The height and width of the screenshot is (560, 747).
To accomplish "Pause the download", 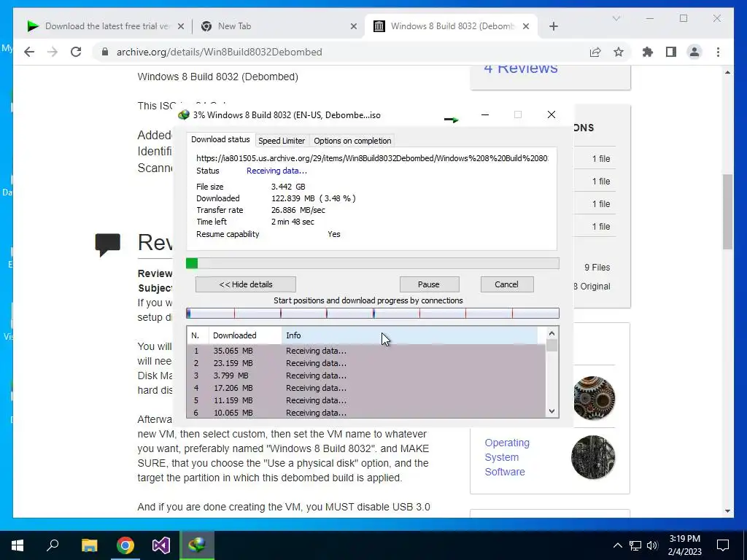I will pyautogui.click(x=429, y=284).
